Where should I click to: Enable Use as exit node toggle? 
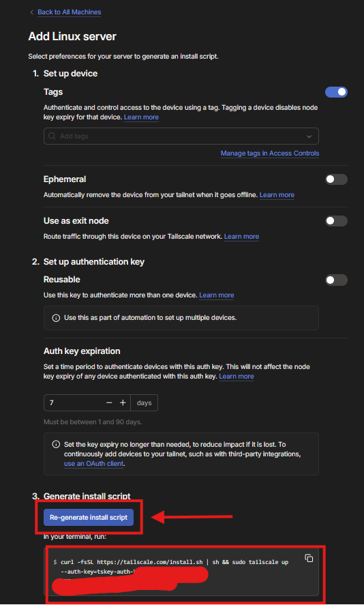coord(336,221)
